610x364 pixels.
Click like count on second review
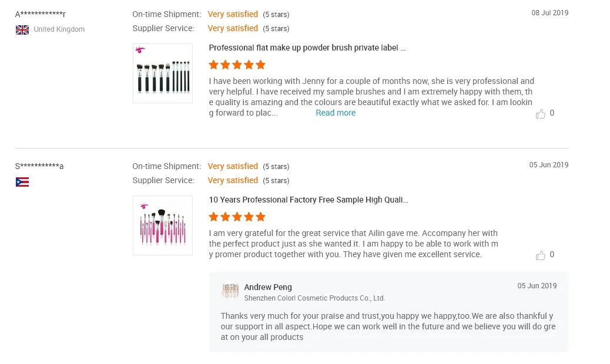coord(552,254)
